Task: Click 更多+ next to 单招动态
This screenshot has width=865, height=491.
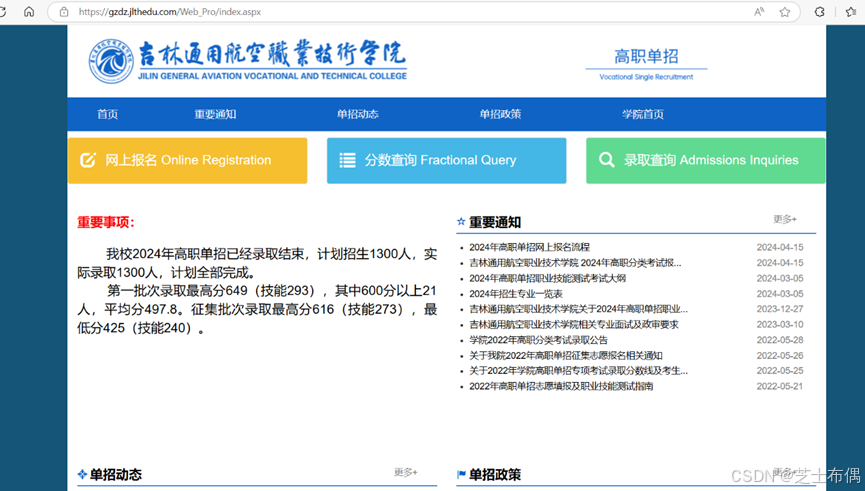Action: coord(405,472)
